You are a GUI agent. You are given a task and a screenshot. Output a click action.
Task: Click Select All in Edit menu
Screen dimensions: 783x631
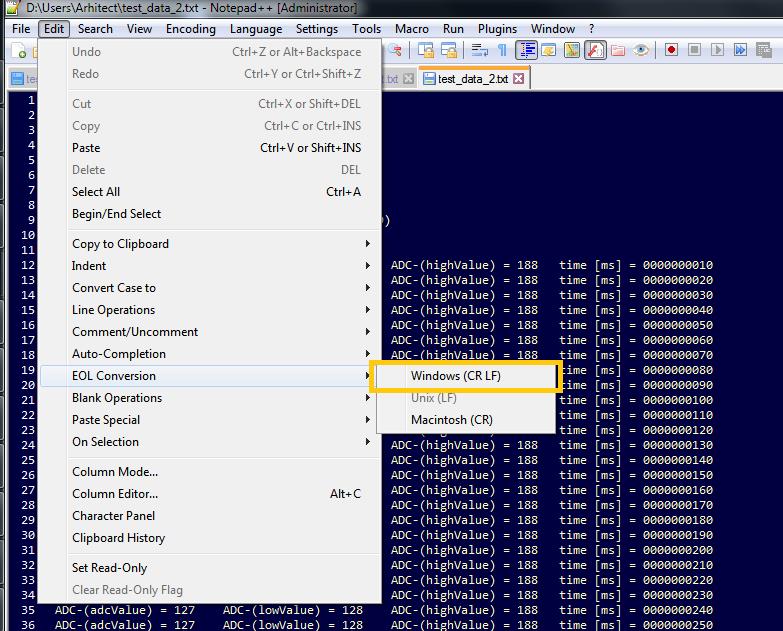[x=96, y=192]
